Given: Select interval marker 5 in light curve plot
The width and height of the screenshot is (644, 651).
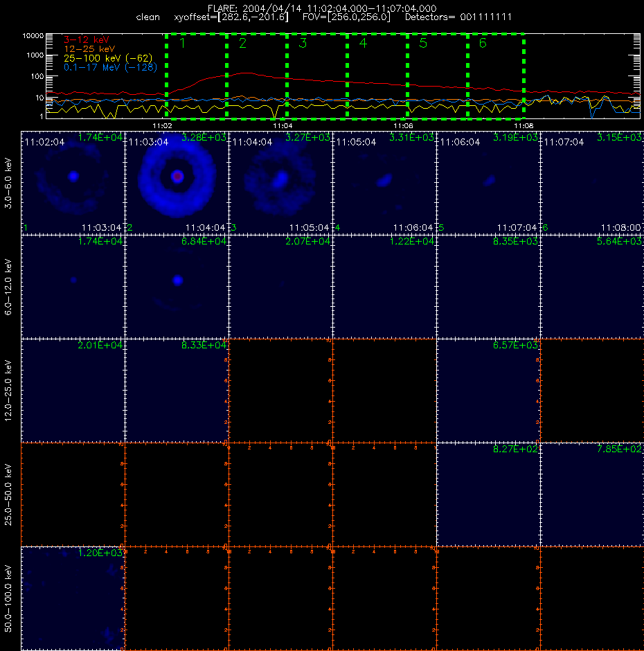Looking at the screenshot, I should pos(423,43).
